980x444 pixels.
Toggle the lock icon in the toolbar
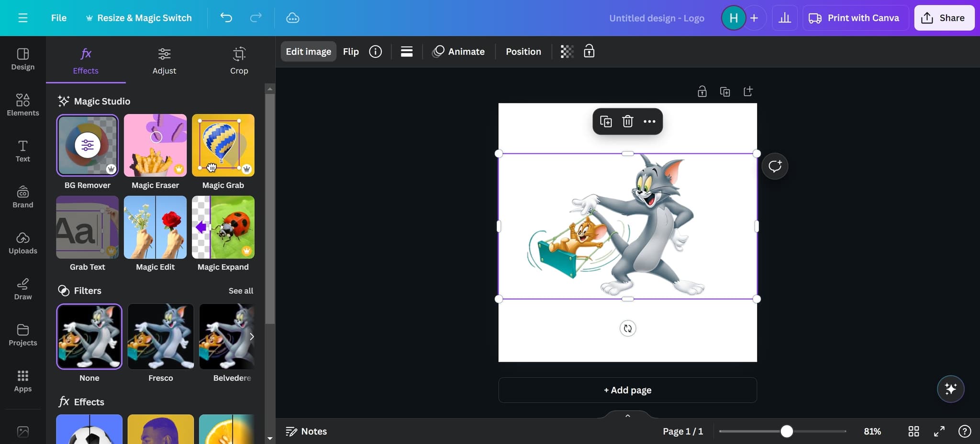coord(589,51)
